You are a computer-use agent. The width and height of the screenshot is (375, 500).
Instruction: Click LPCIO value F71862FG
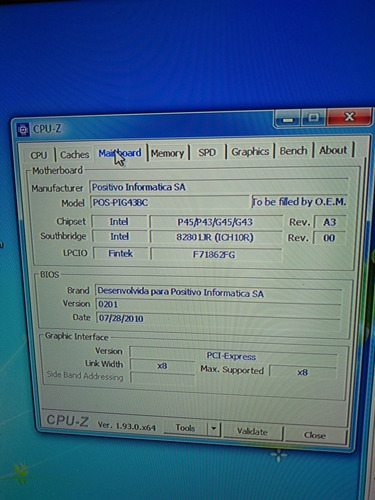pyautogui.click(x=215, y=255)
